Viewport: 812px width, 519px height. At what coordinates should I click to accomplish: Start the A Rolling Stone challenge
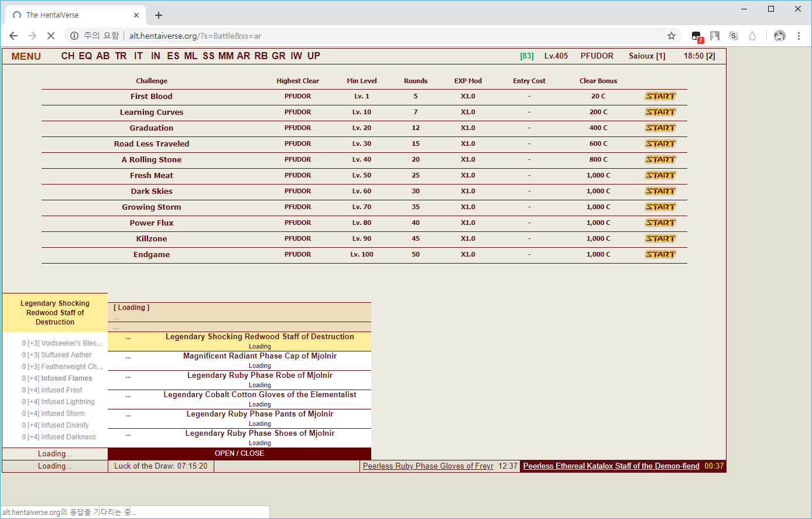pyautogui.click(x=660, y=159)
